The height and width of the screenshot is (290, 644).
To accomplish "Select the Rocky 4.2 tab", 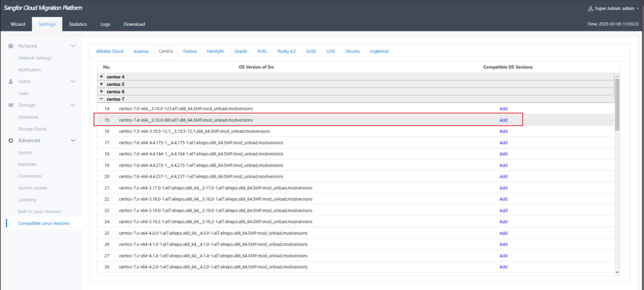I will click(286, 51).
